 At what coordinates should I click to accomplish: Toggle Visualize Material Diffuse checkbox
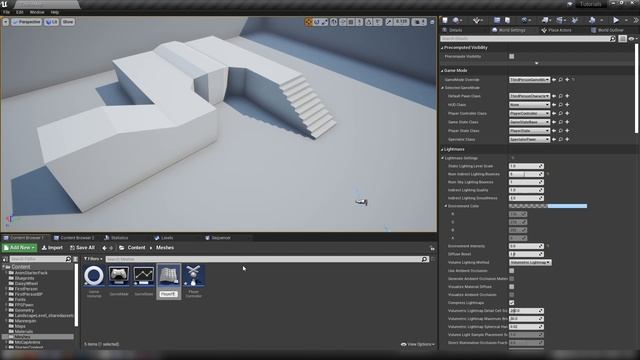pos(511,287)
